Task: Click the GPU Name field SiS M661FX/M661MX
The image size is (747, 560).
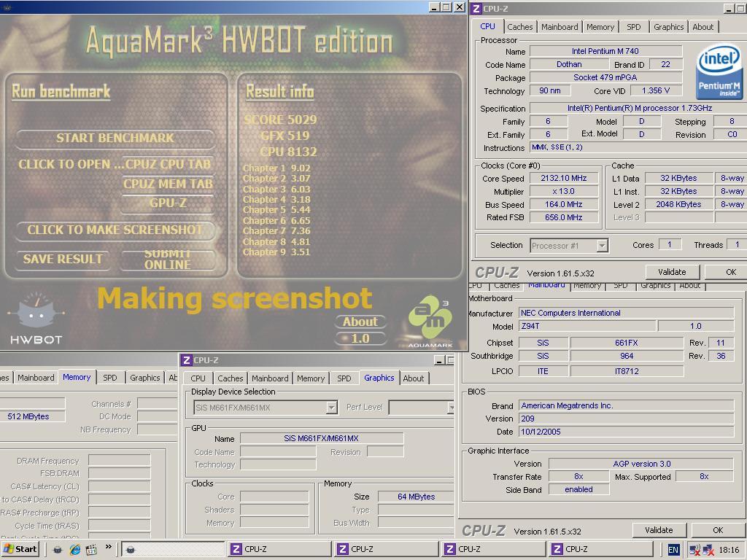Action: [x=322, y=438]
